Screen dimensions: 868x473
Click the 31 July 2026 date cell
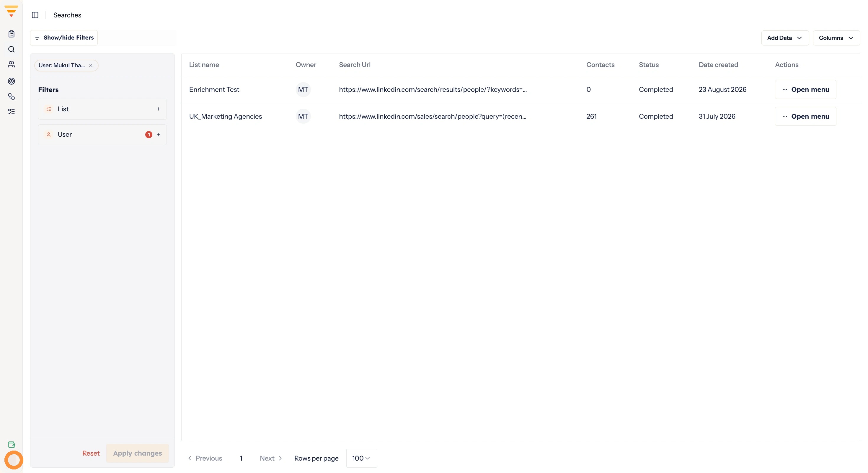[717, 117]
